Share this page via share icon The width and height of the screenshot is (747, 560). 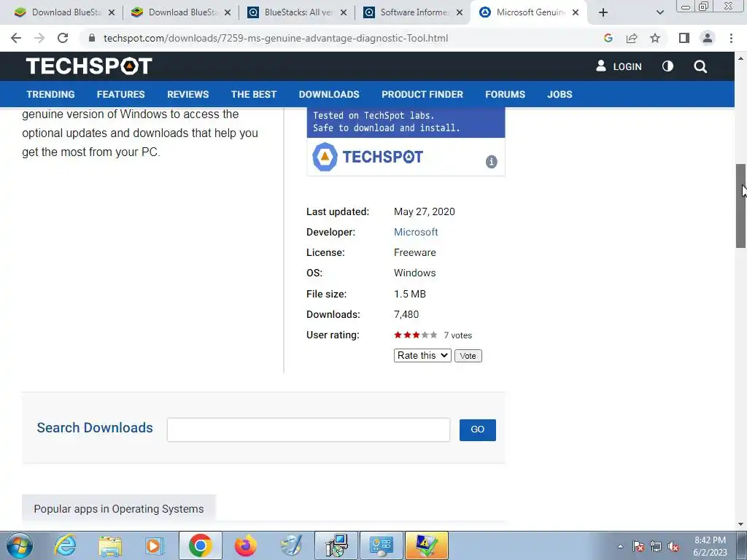[632, 38]
